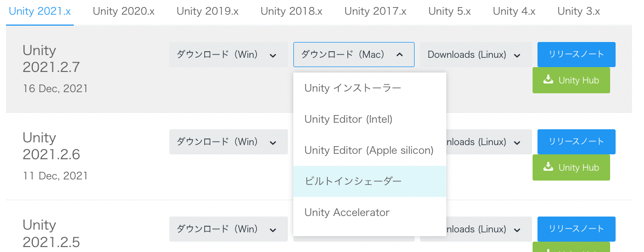Go to the Unity 5.x tab
Image resolution: width=644 pixels, height=252 pixels.
click(x=450, y=11)
